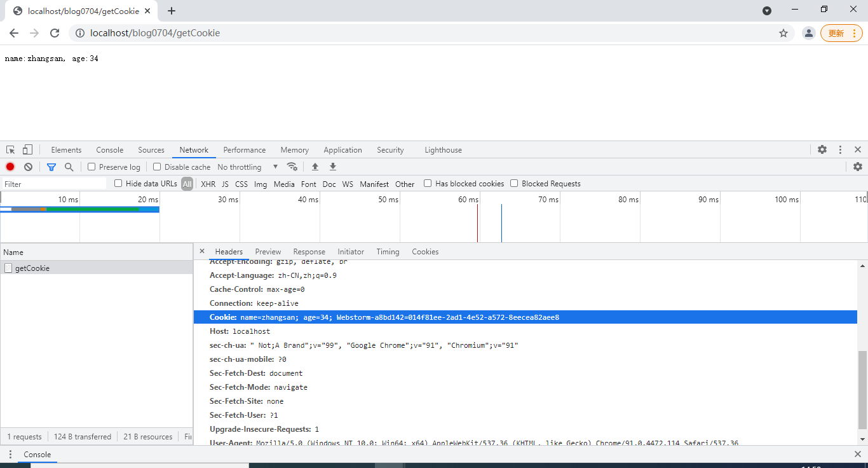The image size is (868, 468).
Task: Open the network conditions wifi icon
Action: [x=292, y=167]
